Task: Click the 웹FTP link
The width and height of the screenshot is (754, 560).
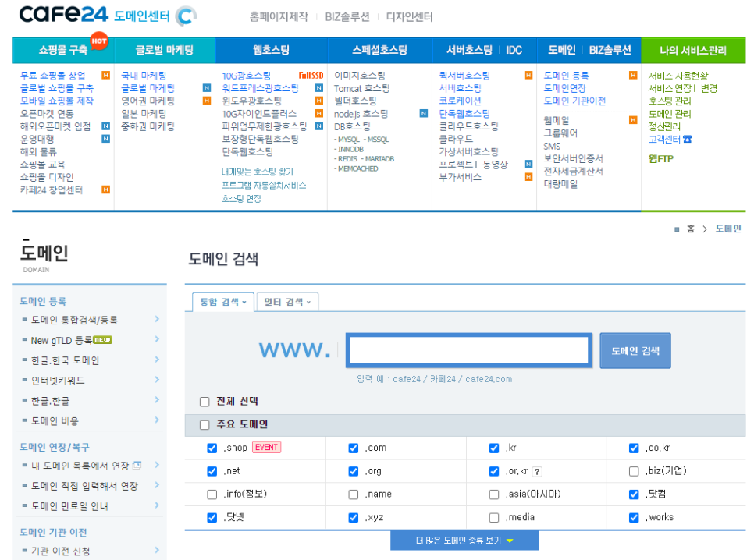Action: 660,158
